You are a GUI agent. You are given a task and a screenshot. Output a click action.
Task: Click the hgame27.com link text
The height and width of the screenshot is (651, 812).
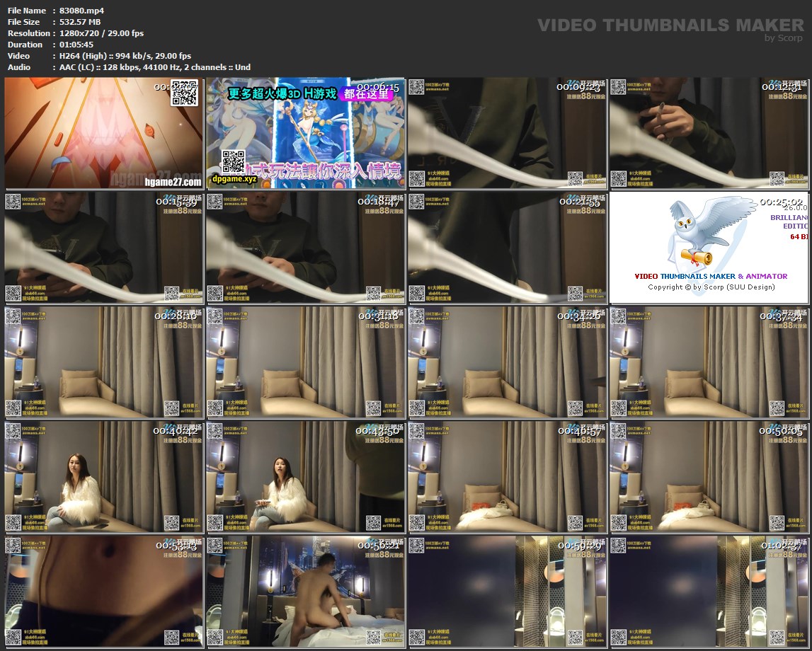pos(173,182)
